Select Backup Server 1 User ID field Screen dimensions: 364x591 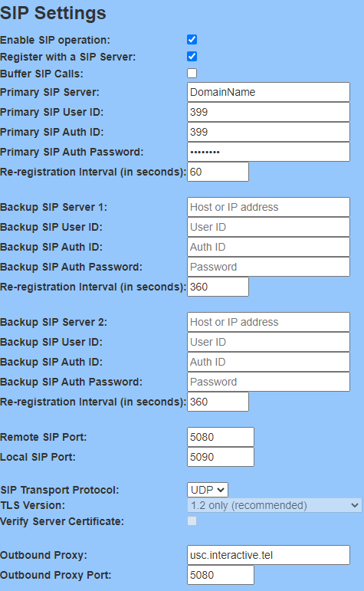click(268, 227)
